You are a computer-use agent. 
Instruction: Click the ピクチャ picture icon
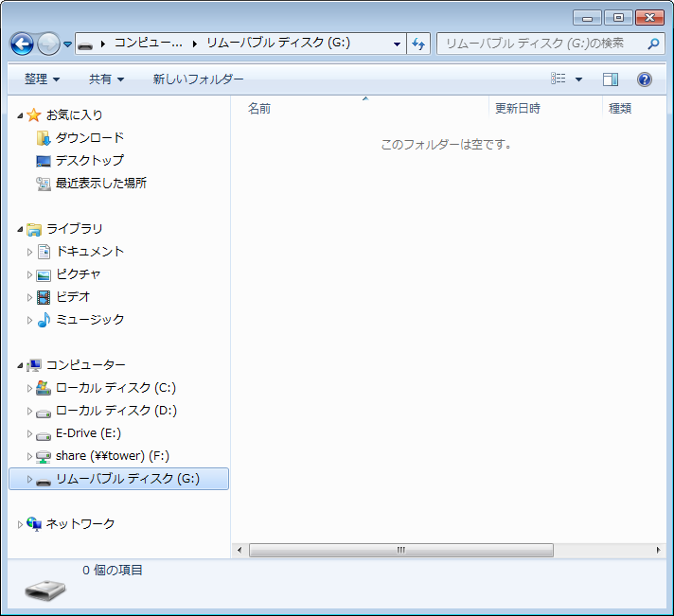44,275
